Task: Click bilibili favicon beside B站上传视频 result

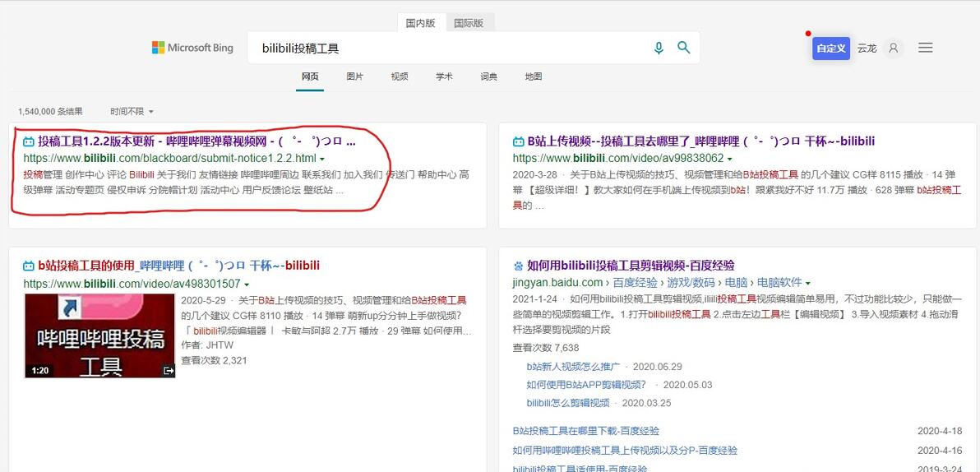Action: pos(518,141)
